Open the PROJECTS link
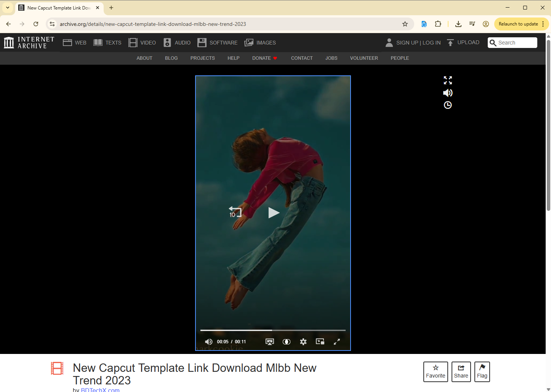The height and width of the screenshot is (392, 551). [203, 58]
